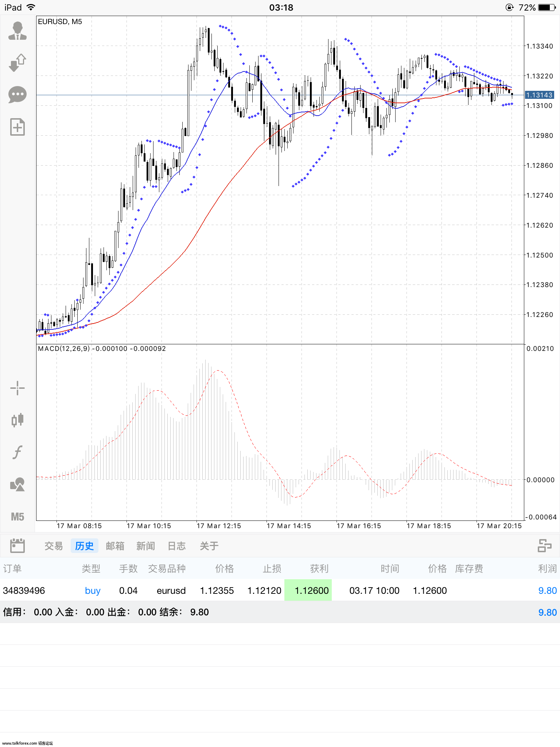Screen dimensions: 560x747
Task: Click the order profit 9.80 in the buy row
Action: 548,591
